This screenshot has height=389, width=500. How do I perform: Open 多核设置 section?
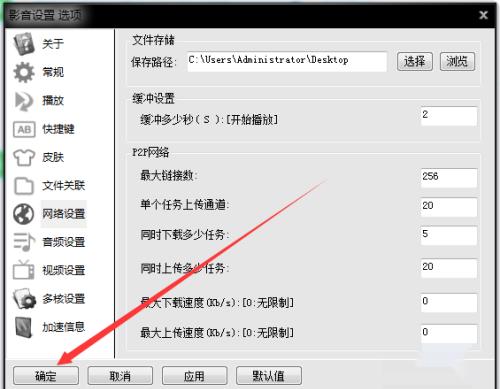(63, 299)
